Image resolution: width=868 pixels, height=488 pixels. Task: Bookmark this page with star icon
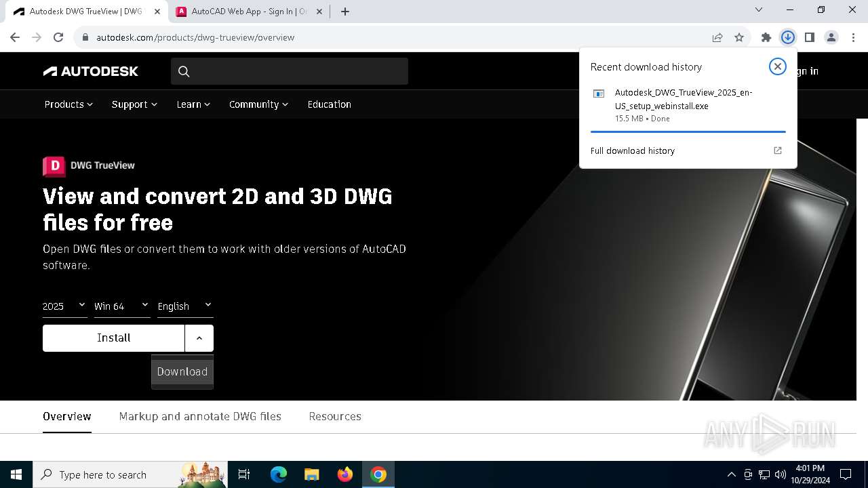coord(739,37)
